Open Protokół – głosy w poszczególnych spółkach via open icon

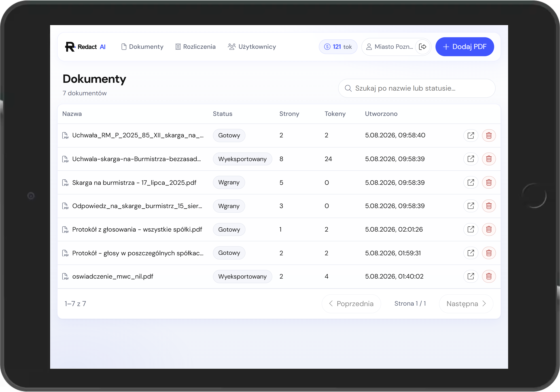coord(471,253)
